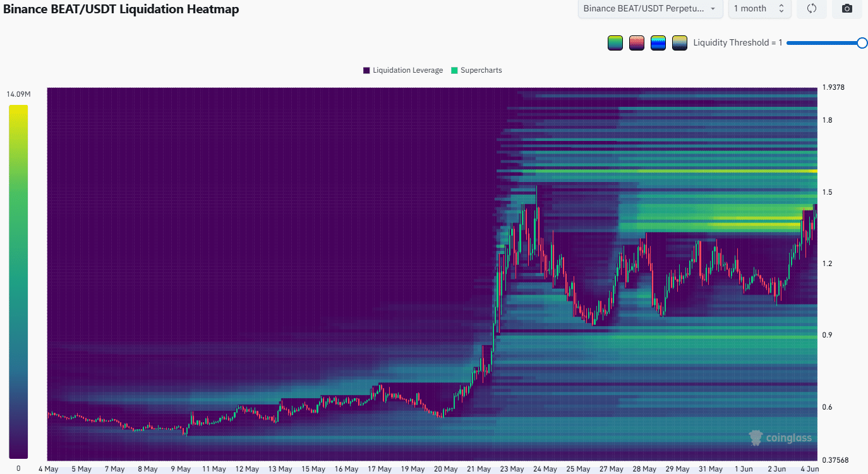Click the 31 May date label
Image resolution: width=868 pixels, height=474 pixels.
711,469
